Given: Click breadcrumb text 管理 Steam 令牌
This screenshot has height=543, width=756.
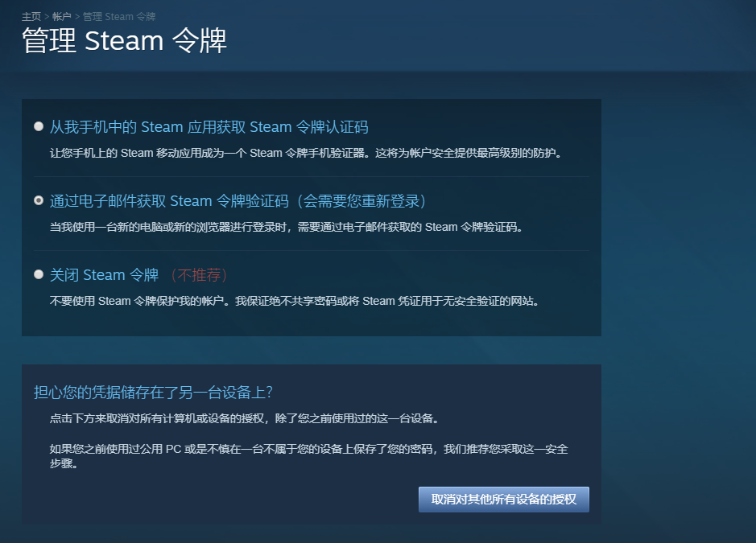Looking at the screenshot, I should pyautogui.click(x=119, y=17).
